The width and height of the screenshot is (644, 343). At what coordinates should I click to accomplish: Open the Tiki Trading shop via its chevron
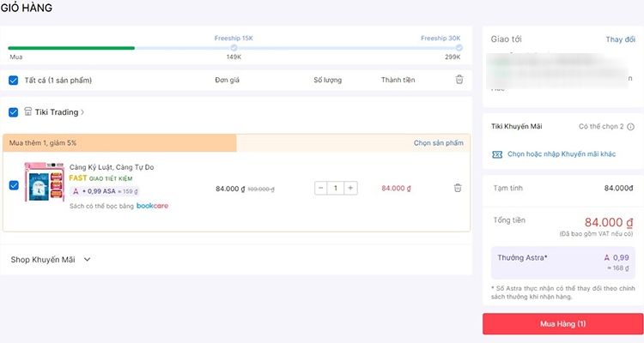point(82,112)
